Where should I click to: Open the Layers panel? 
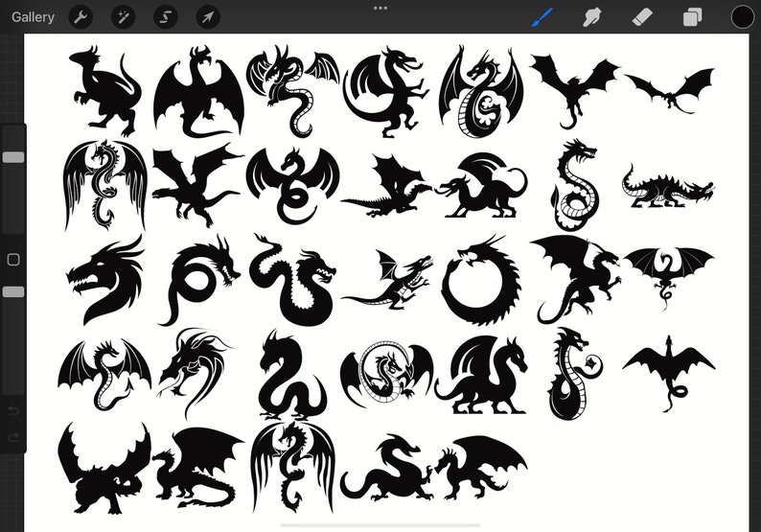692,17
